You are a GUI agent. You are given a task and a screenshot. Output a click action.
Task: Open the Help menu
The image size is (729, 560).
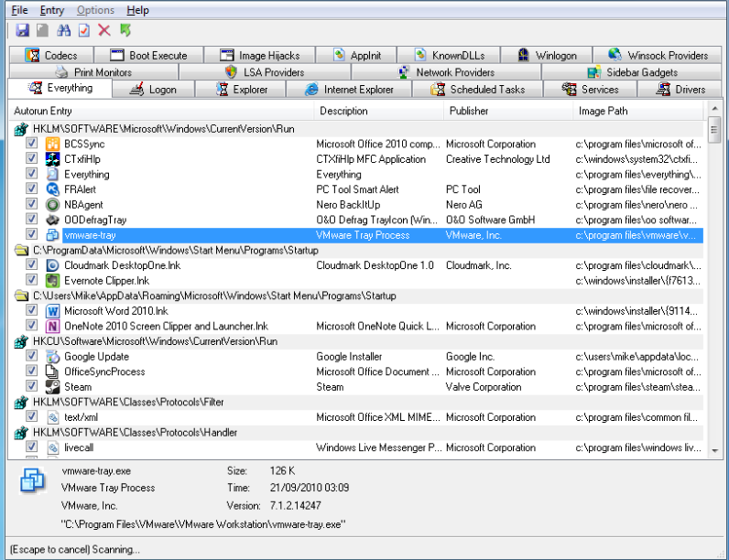pyautogui.click(x=137, y=10)
